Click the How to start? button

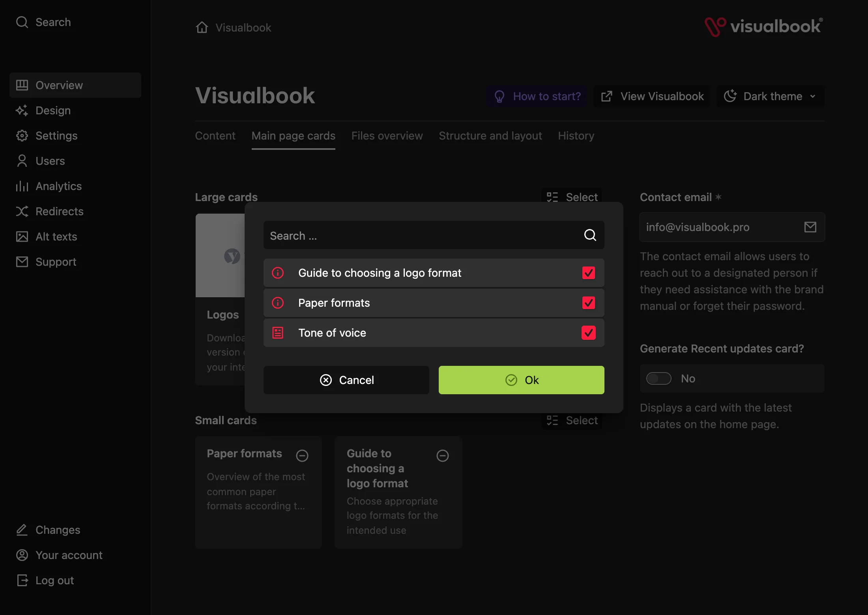point(537,96)
